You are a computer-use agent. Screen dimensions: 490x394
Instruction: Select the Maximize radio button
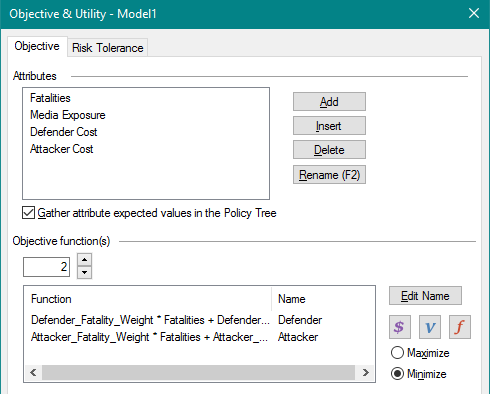click(x=397, y=353)
